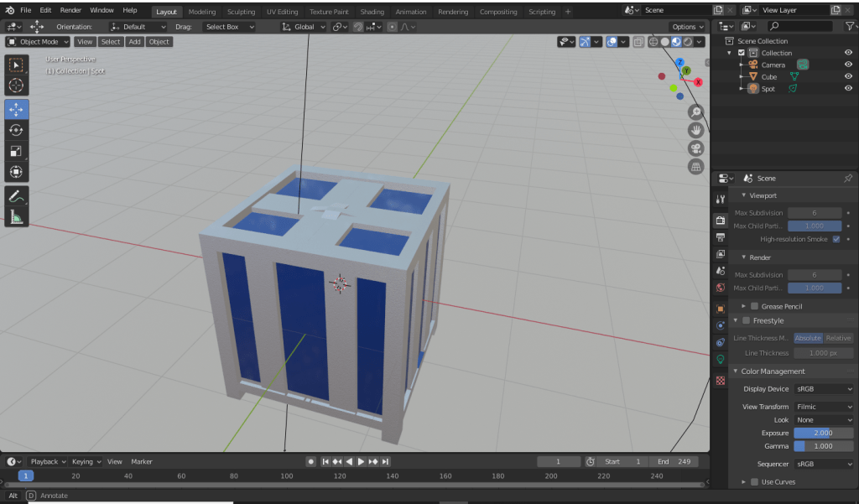
Task: Select the Rotate tool
Action: pos(17,130)
